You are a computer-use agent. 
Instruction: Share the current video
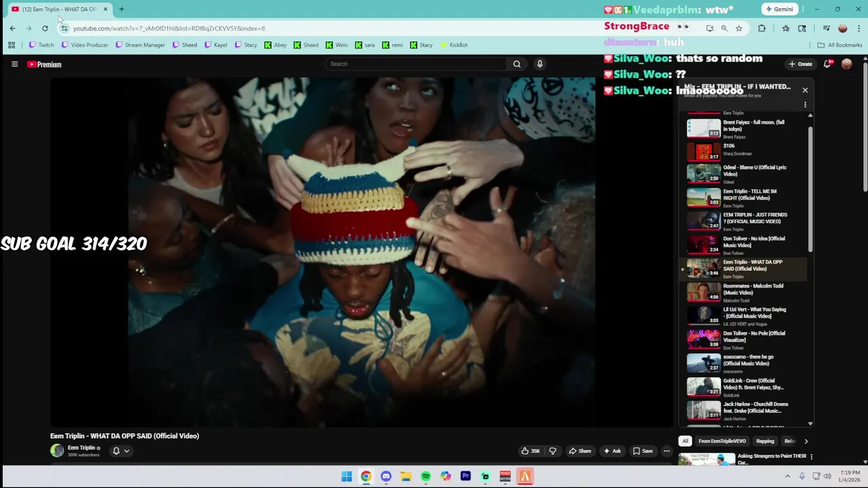click(x=580, y=451)
